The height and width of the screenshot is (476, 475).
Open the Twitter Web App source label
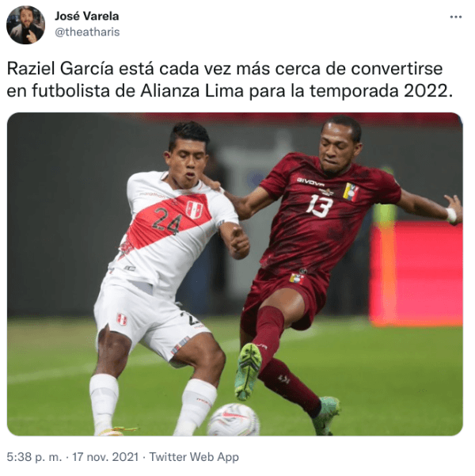point(194,457)
